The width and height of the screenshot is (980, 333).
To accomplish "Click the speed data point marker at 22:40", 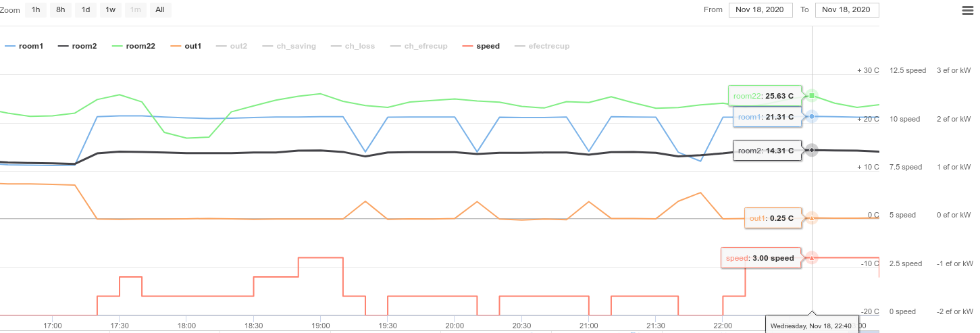I will 812,258.
